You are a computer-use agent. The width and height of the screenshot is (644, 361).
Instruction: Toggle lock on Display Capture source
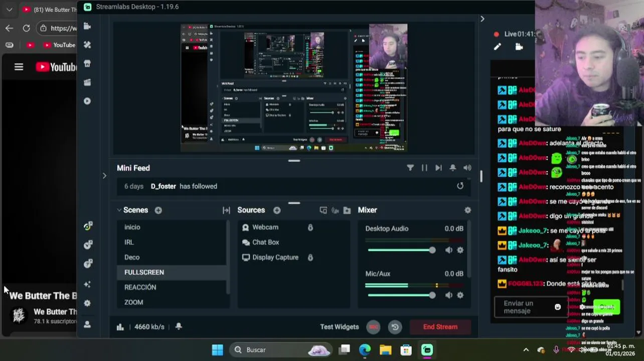(x=310, y=257)
